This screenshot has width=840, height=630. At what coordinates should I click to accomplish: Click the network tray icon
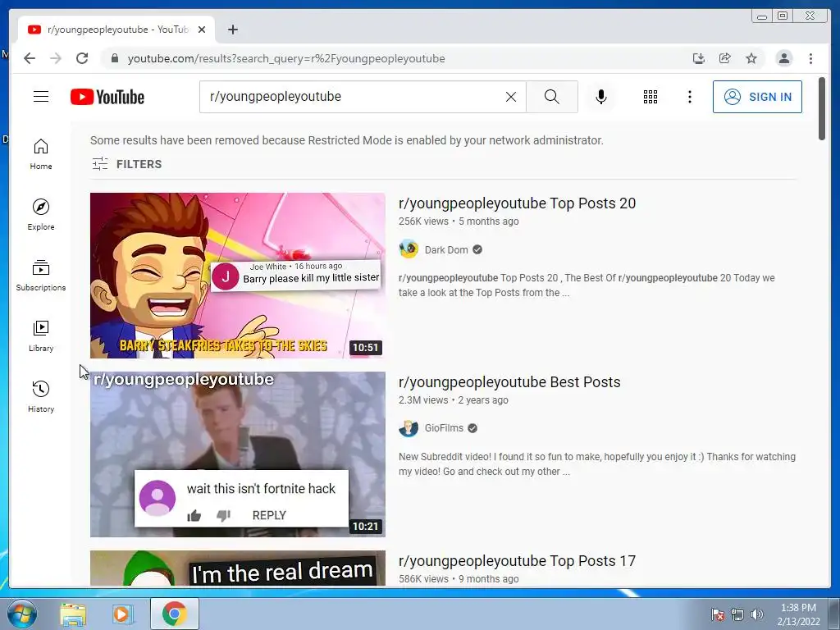click(737, 614)
